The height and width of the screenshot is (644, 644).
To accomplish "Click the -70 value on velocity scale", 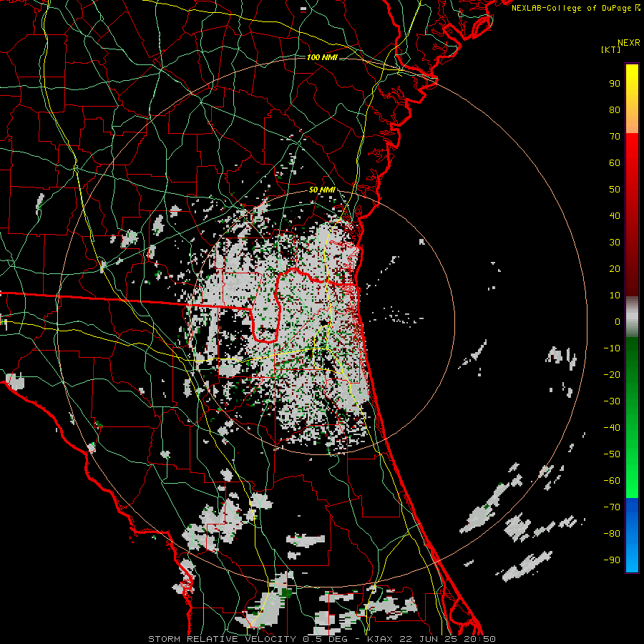I will point(612,507).
